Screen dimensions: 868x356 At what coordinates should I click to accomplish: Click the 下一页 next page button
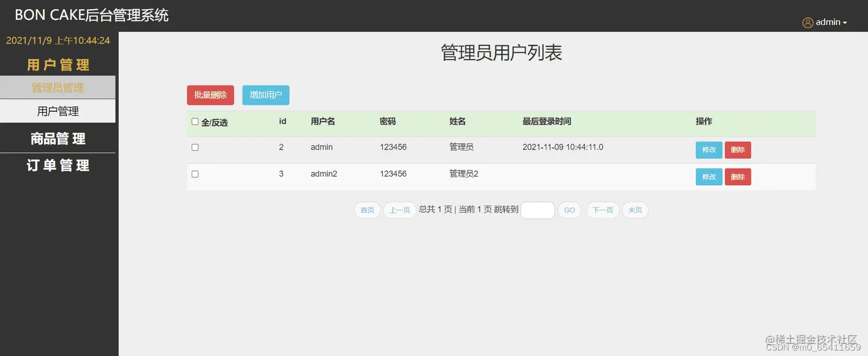(x=602, y=210)
